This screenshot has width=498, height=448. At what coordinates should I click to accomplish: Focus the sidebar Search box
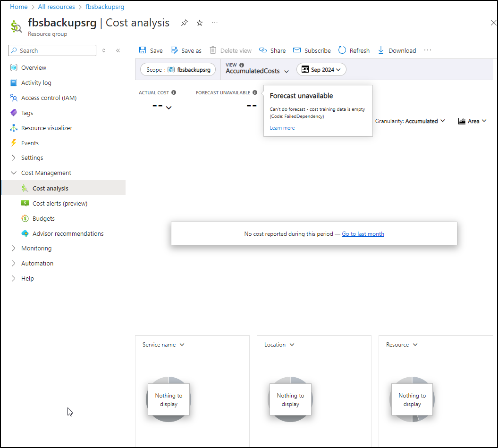coord(52,50)
